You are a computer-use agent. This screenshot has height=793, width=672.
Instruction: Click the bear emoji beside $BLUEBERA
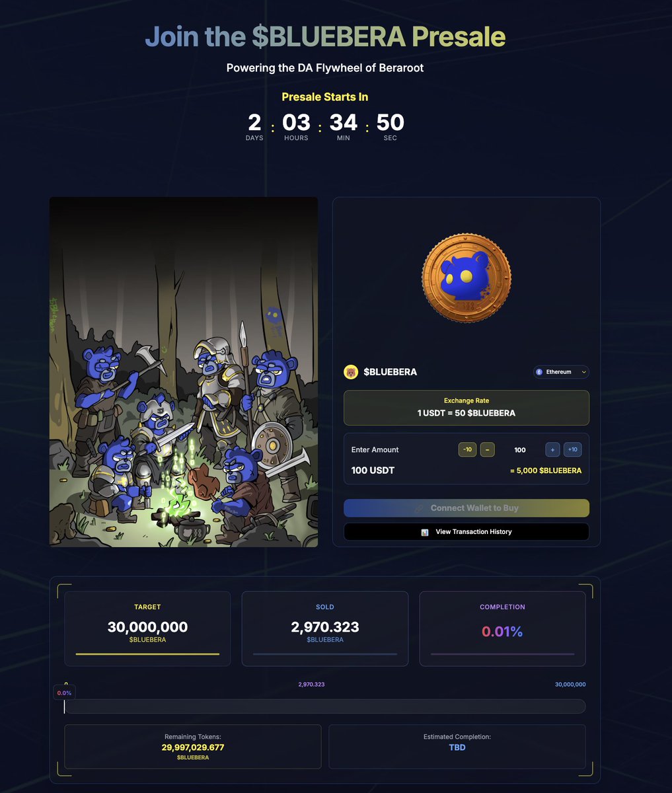(x=351, y=372)
